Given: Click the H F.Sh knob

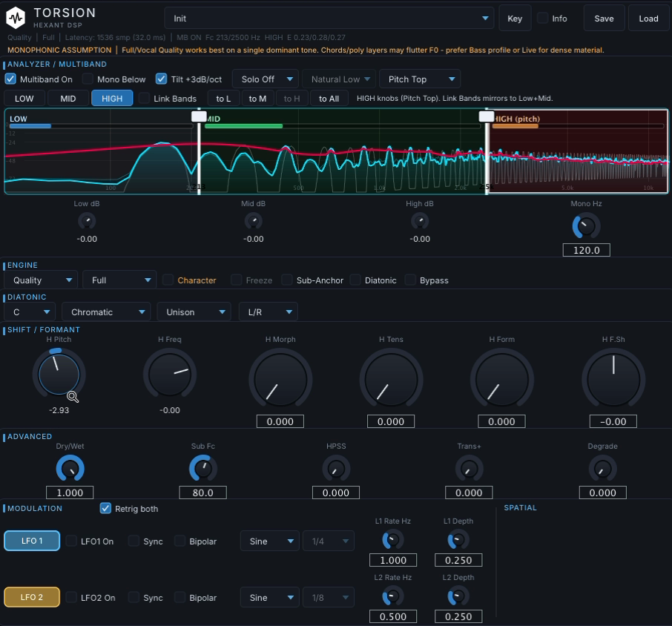Looking at the screenshot, I should tap(613, 379).
